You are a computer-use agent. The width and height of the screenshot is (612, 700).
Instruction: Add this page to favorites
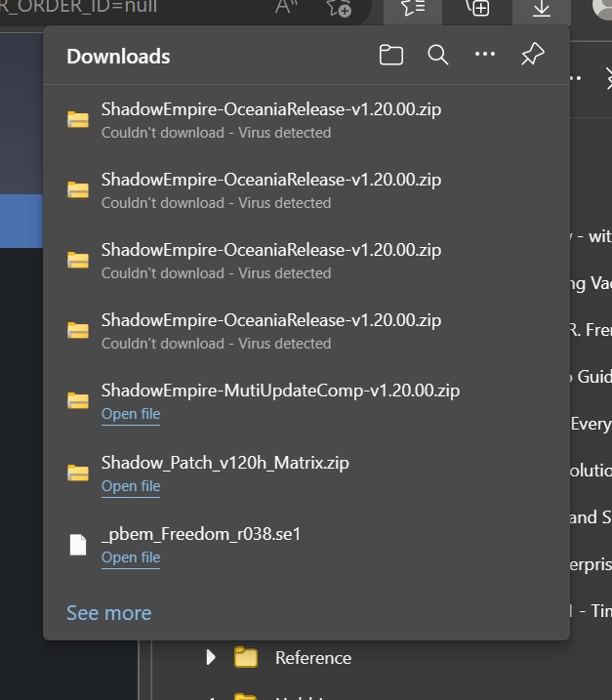(x=340, y=8)
